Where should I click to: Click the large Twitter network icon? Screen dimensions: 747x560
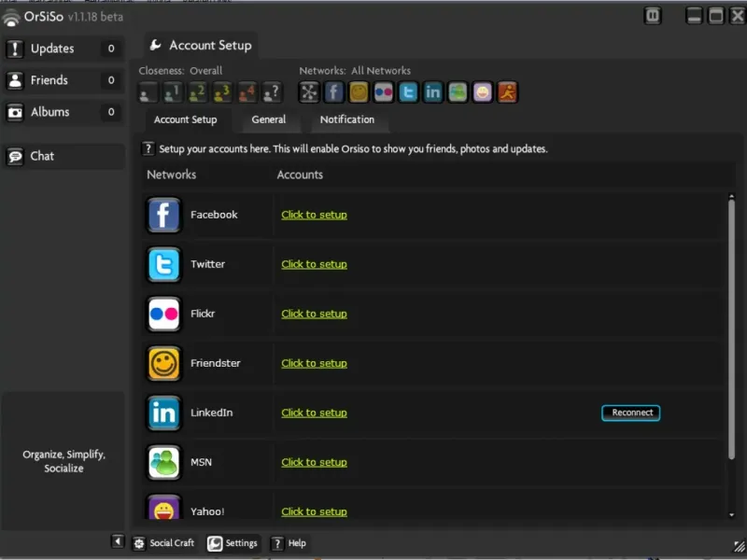[164, 265]
